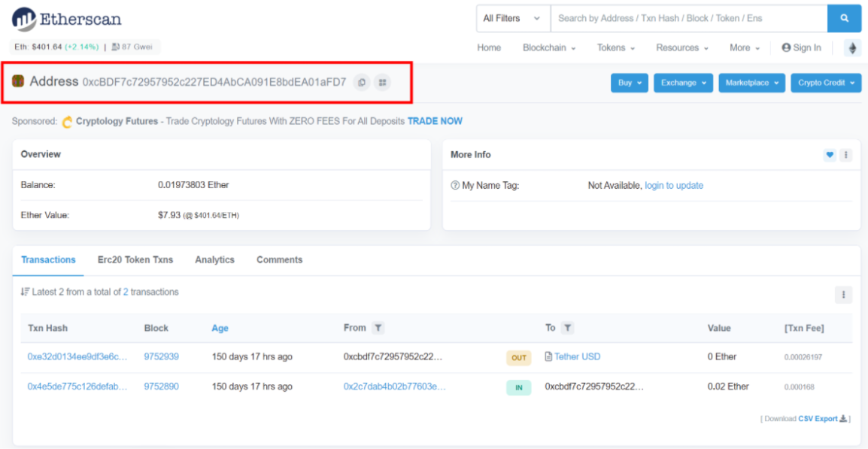Viewport: 868px width, 449px height.
Task: Copy the address to clipboard
Action: point(362,83)
